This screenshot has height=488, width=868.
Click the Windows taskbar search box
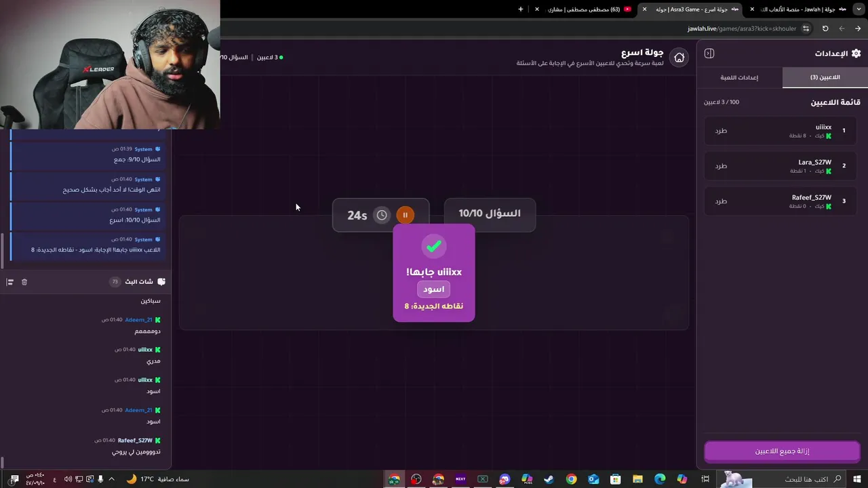(x=783, y=479)
